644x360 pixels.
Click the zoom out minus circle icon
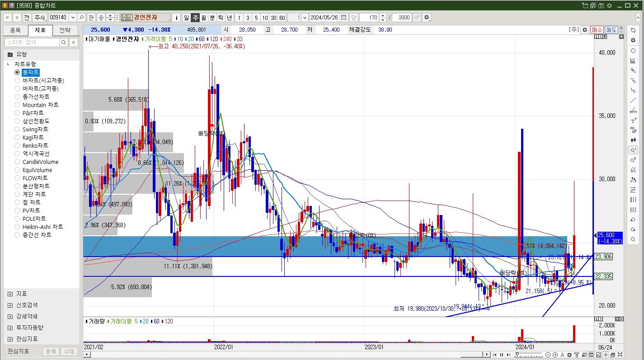548,355
